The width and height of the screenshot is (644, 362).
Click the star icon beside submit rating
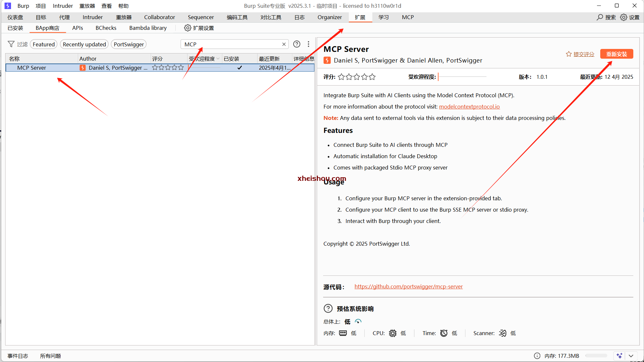coord(568,54)
